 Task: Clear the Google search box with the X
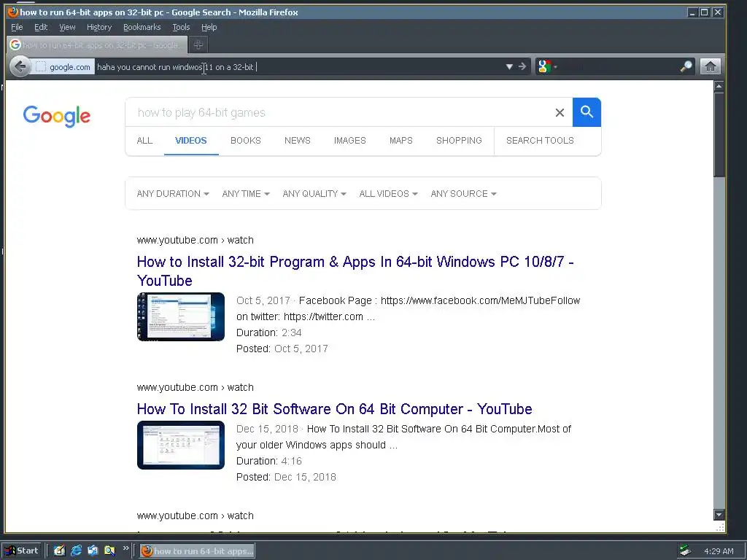(560, 112)
